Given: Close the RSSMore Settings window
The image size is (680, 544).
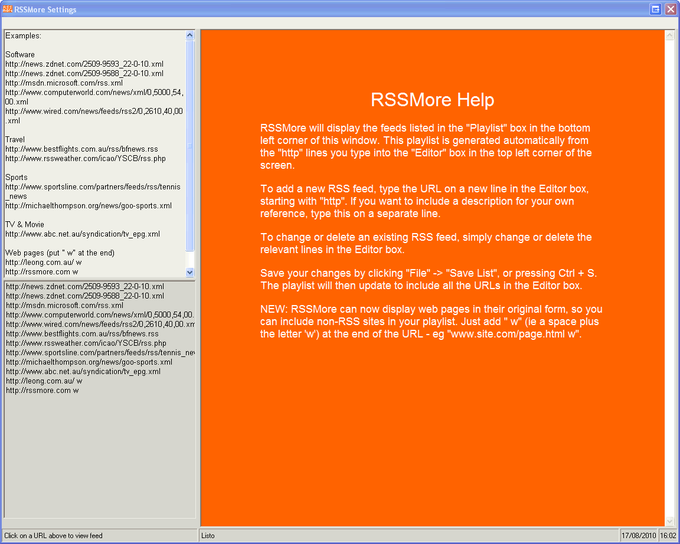Looking at the screenshot, I should (670, 9).
